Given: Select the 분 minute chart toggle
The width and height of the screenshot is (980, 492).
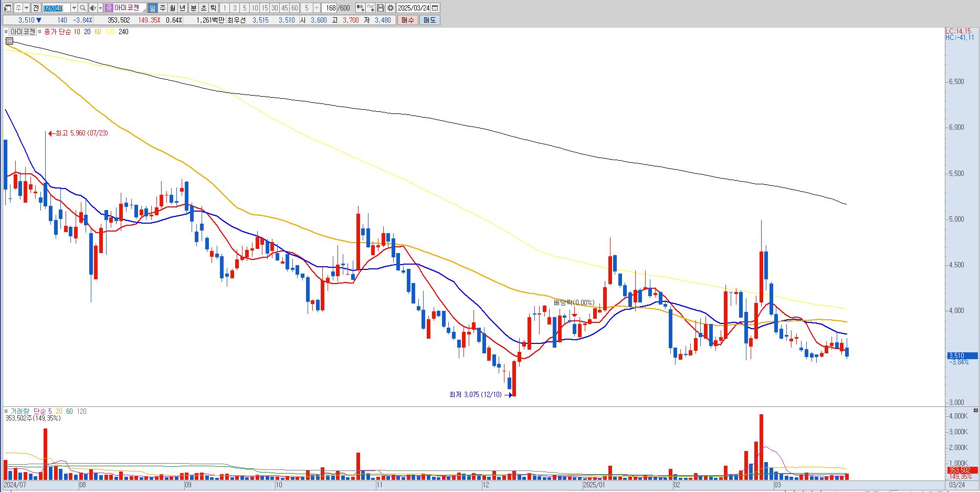Looking at the screenshot, I should 193,8.
